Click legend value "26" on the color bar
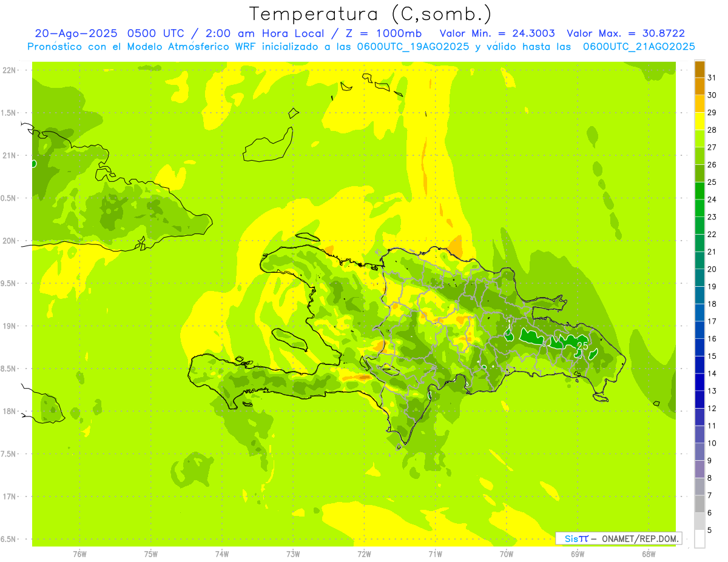This screenshot has width=728, height=562. click(712, 164)
